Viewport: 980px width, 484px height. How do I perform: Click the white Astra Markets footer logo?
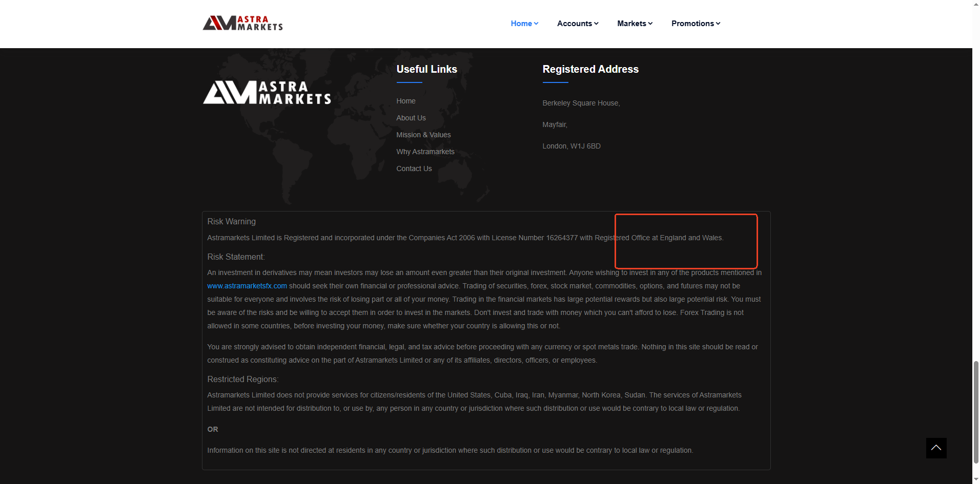tap(267, 93)
